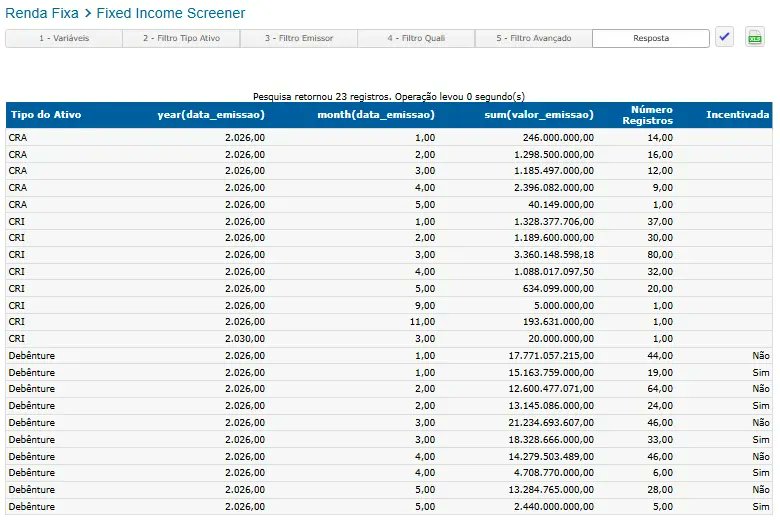
Task: Click the value 2.440.000.000,00
Action: point(554,507)
